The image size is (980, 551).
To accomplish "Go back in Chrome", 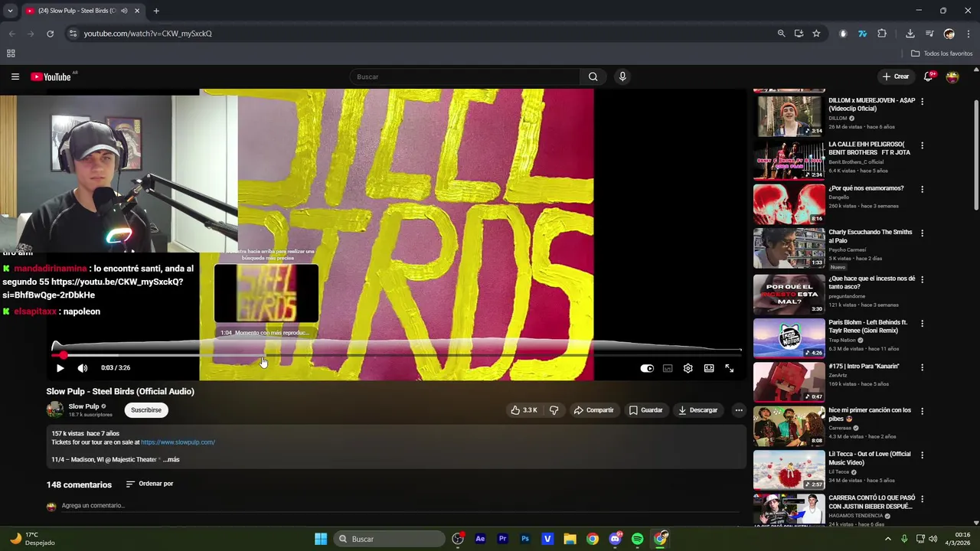I will pos(11,34).
